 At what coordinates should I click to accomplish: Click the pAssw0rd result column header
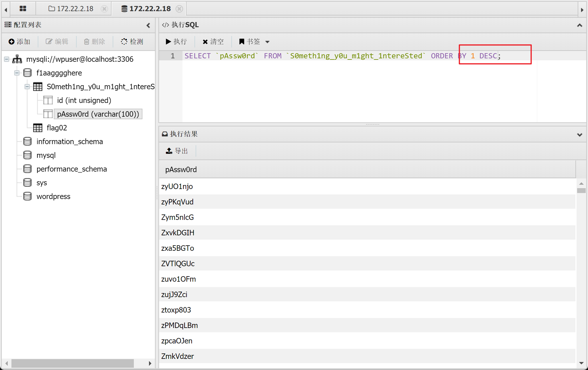click(x=181, y=170)
